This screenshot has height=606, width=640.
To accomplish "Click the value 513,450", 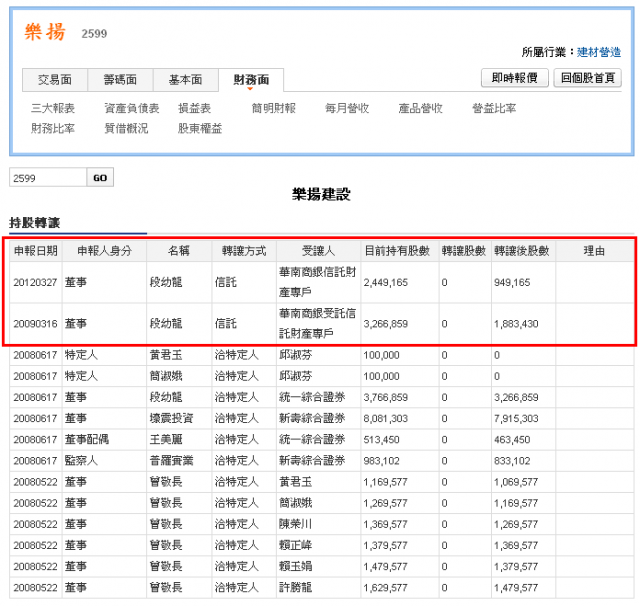I will [381, 440].
